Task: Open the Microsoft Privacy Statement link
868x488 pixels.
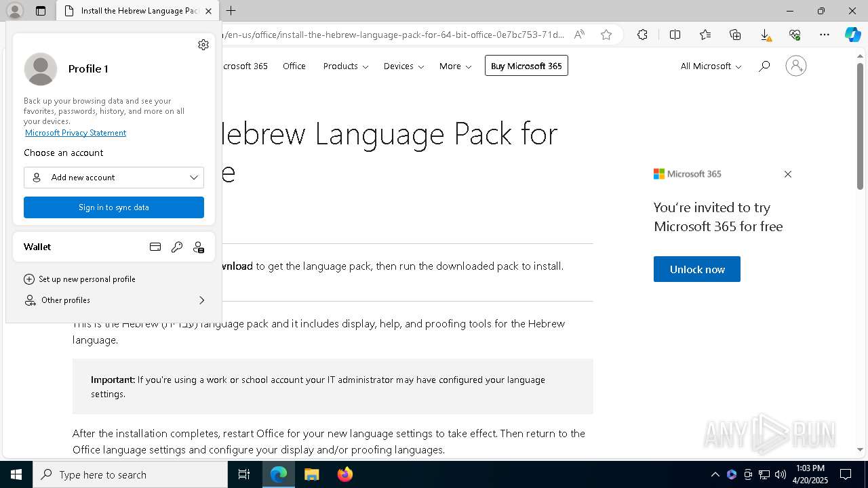Action: (x=75, y=133)
